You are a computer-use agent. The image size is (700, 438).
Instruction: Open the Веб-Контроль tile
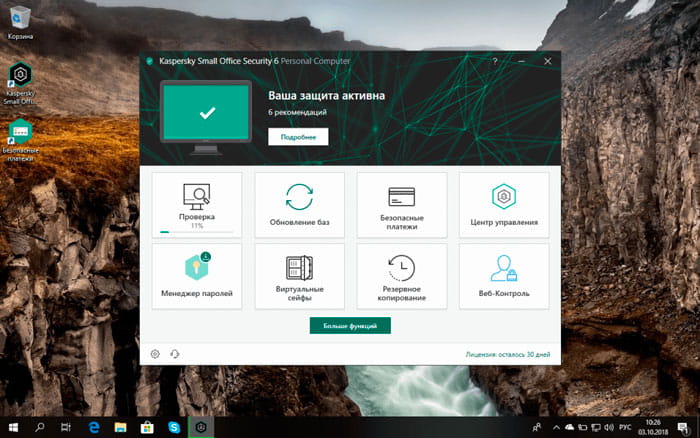pos(504,276)
